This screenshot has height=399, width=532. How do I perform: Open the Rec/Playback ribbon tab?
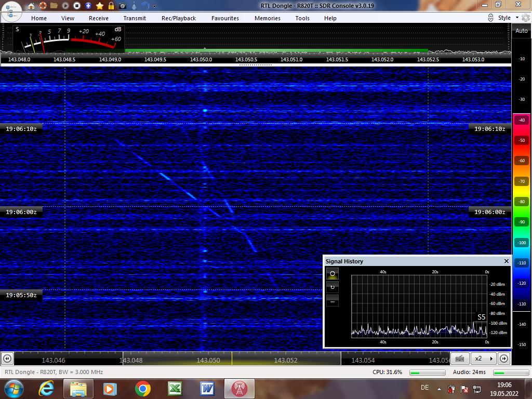179,18
